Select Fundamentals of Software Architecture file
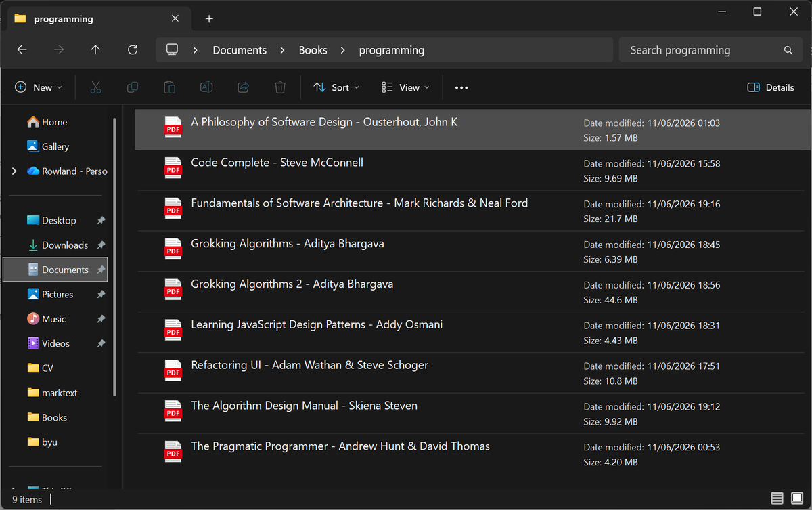 tap(472, 211)
